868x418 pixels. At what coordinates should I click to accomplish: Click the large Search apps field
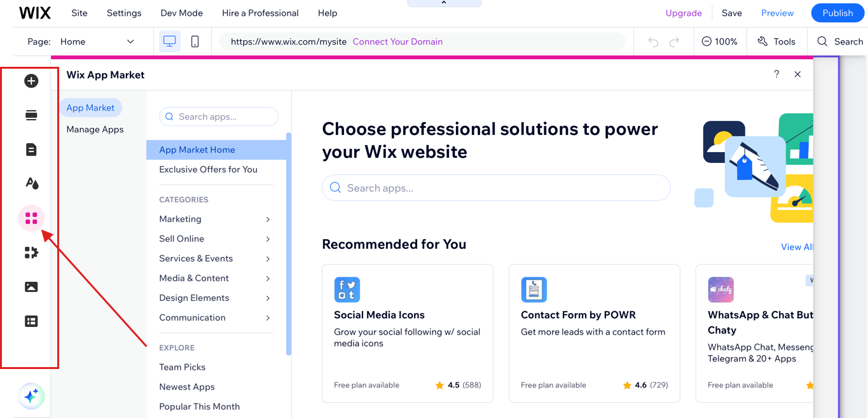[x=496, y=188]
